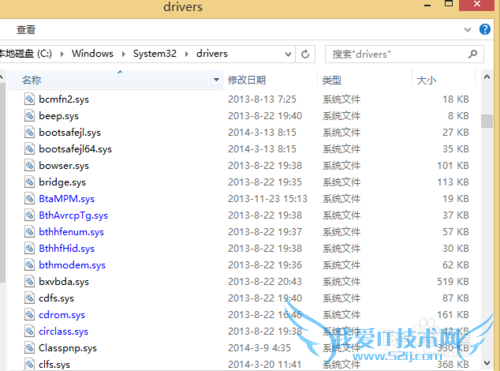Select the file name bcmfn2.sys
500x371 pixels.
click(x=64, y=100)
